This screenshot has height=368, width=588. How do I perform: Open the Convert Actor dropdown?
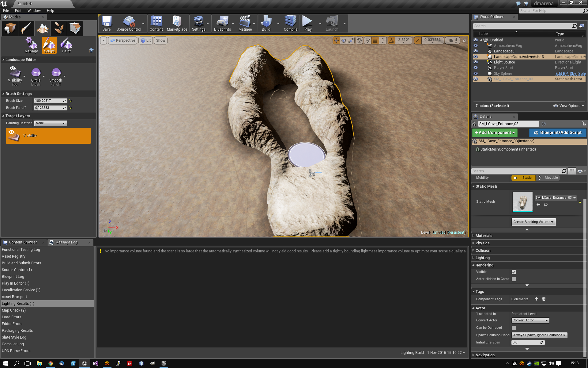[x=530, y=320]
